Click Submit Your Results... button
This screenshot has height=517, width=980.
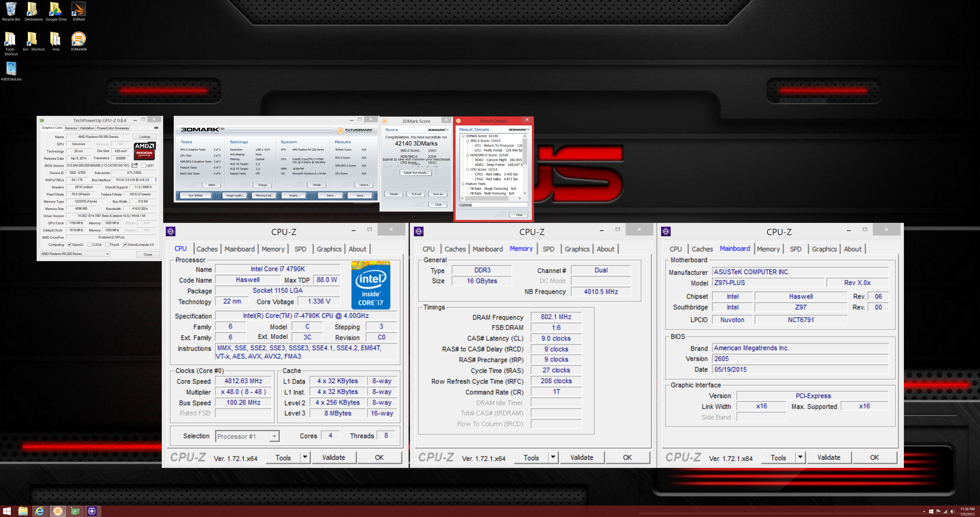pos(416,173)
